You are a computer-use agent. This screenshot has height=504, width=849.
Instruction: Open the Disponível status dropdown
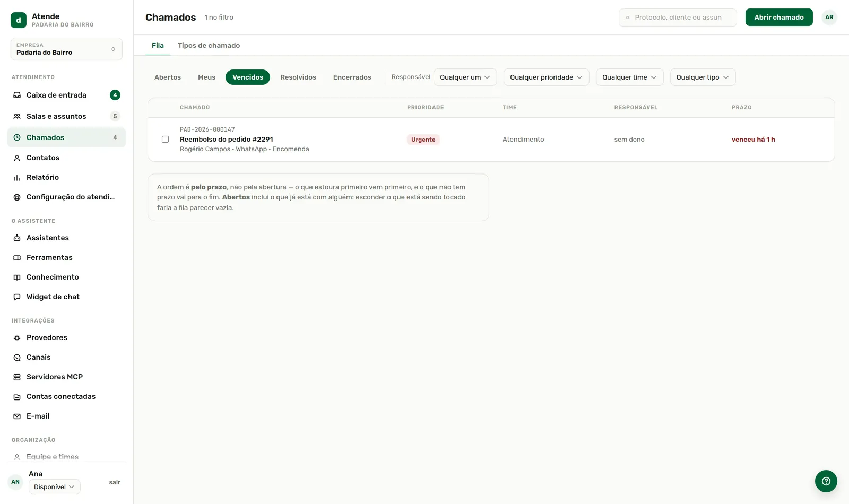[55, 487]
